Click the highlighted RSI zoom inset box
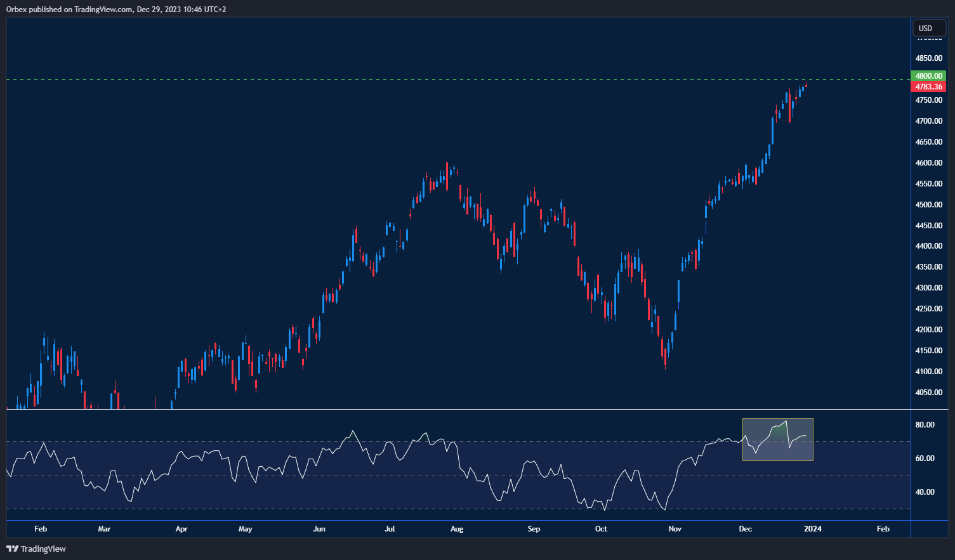The height and width of the screenshot is (560, 955). point(777,440)
